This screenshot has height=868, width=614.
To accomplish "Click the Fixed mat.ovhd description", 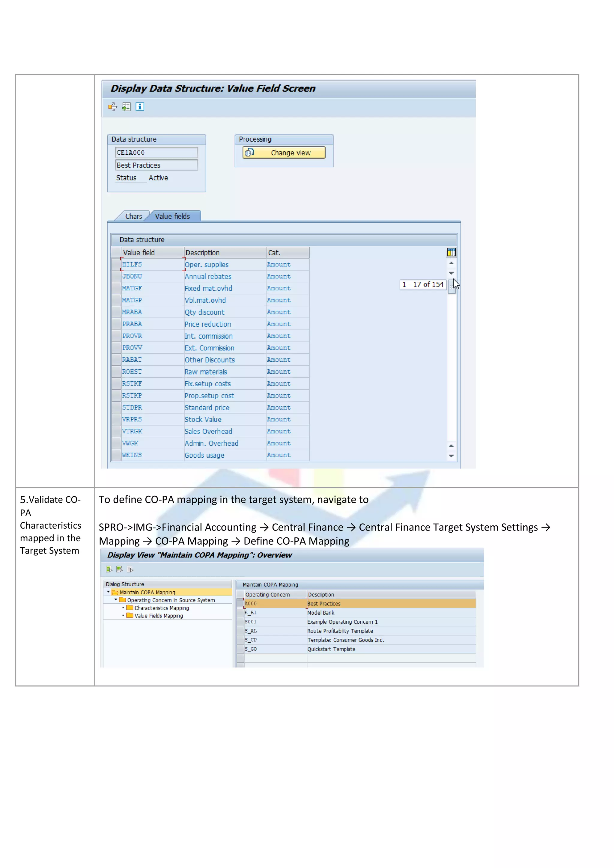I will pos(208,288).
